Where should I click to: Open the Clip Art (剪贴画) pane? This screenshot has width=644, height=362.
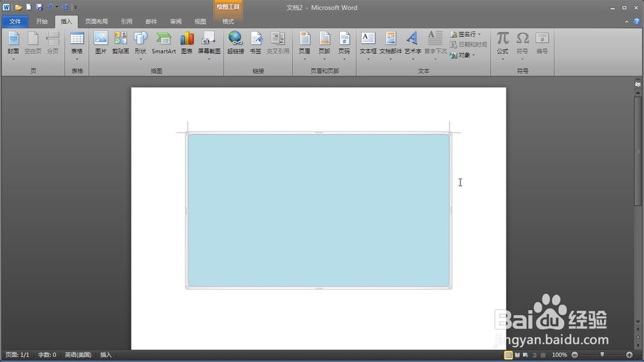coord(120,44)
